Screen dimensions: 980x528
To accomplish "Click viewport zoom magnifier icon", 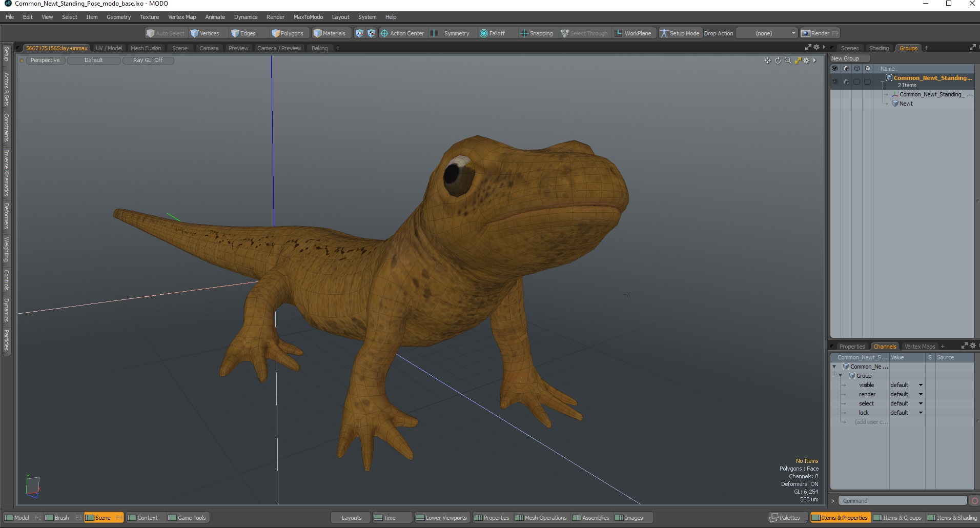I will (788, 60).
